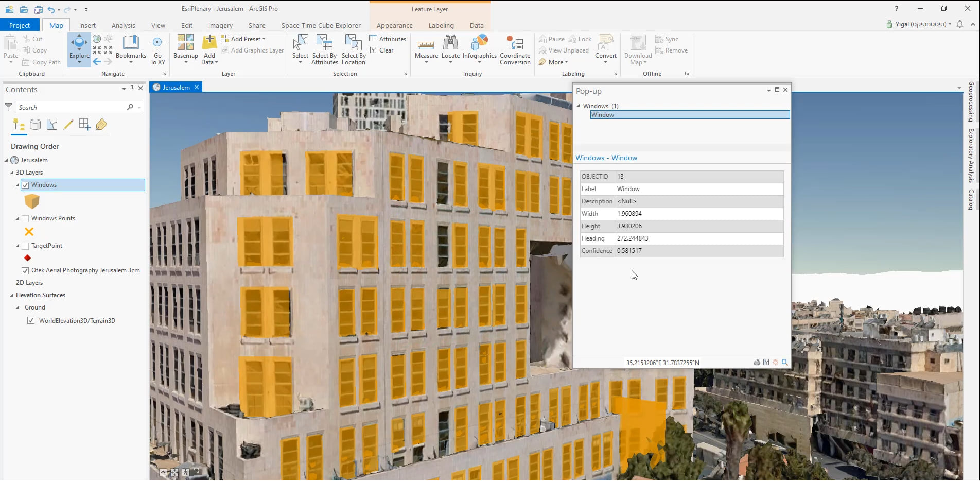This screenshot has width=980, height=481.
Task: Click the Coordinate Conversion tool
Action: pyautogui.click(x=515, y=50)
